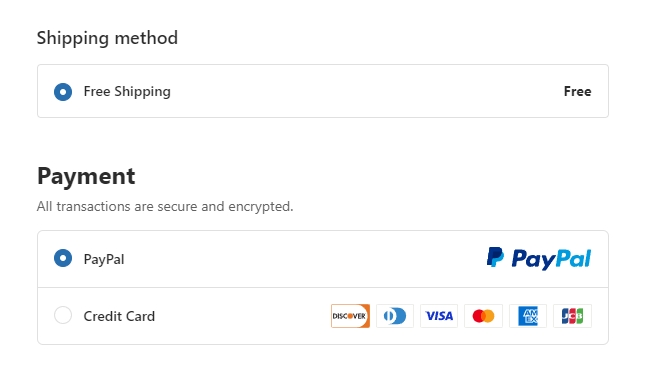Click the Shipping method heading
Screen dimensions: 664x367
(107, 38)
